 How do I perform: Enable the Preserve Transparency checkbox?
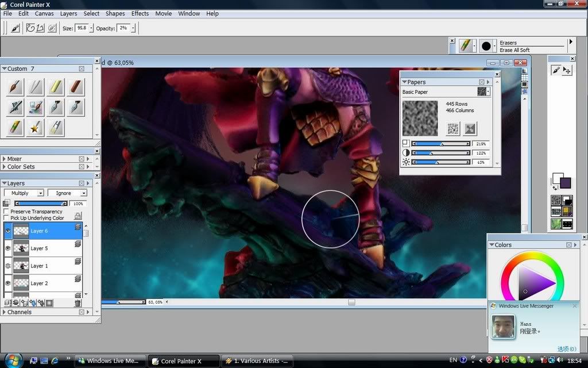(6, 212)
